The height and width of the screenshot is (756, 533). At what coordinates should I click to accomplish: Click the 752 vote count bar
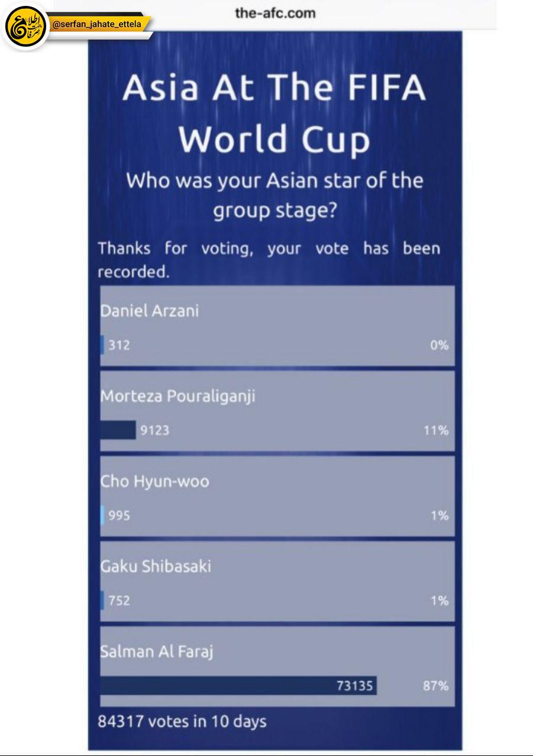coord(102,600)
